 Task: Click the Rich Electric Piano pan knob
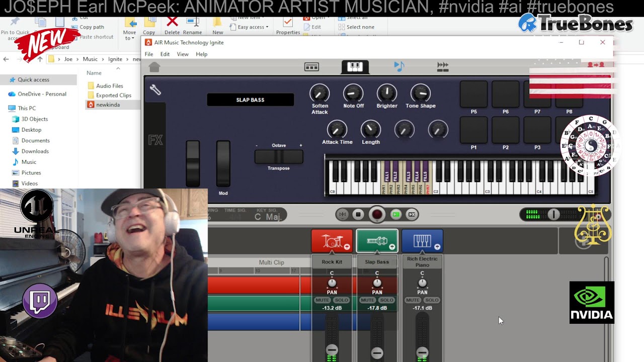(x=422, y=283)
